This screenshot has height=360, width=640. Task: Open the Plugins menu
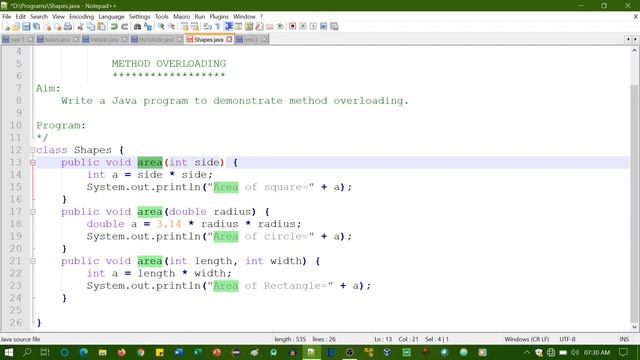(x=219, y=17)
